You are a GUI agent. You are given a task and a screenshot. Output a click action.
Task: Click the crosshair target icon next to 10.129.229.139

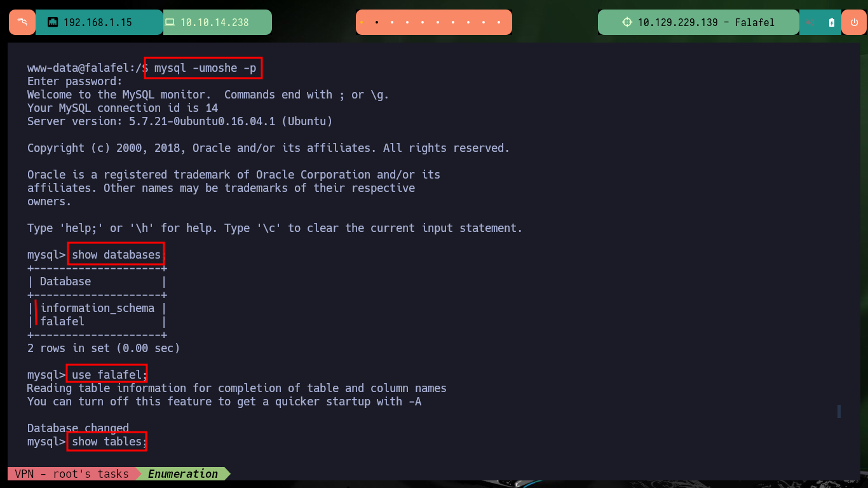(x=627, y=22)
